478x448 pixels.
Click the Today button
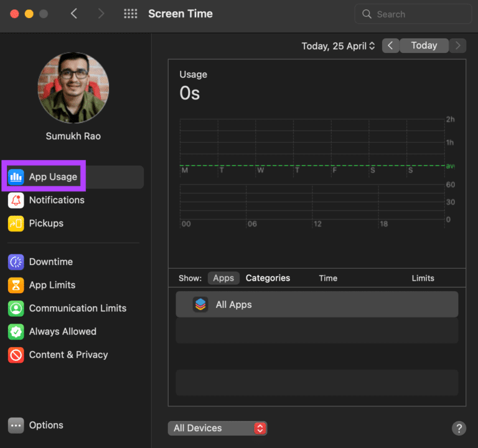[x=424, y=45]
